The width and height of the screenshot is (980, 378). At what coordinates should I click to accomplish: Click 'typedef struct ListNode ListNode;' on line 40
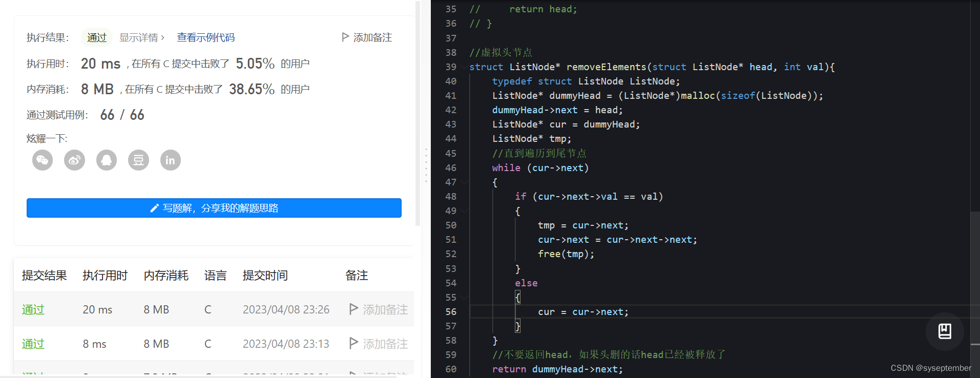586,81
